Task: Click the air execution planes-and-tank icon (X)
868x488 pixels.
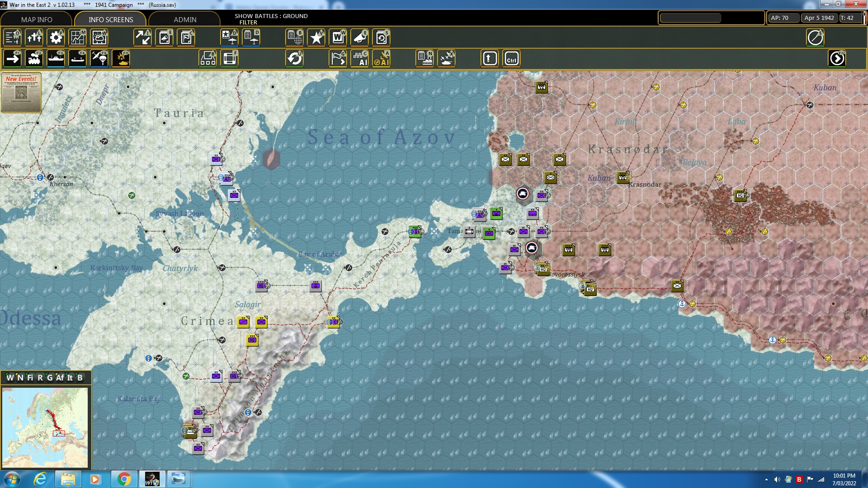Action: [x=447, y=58]
